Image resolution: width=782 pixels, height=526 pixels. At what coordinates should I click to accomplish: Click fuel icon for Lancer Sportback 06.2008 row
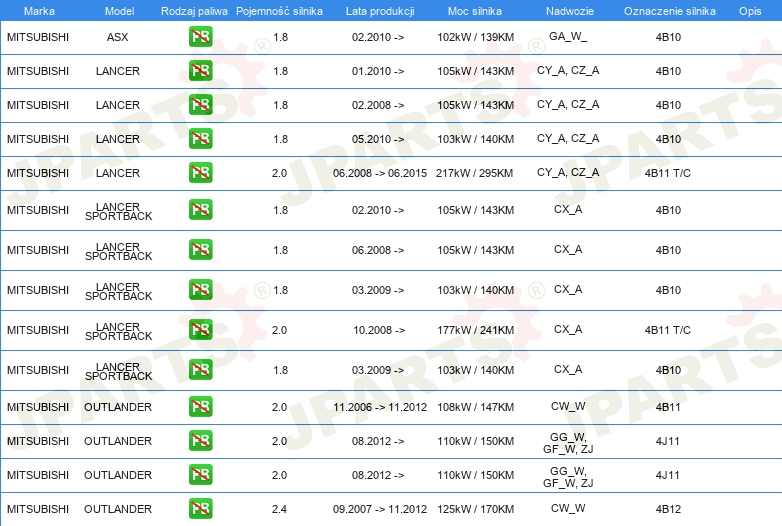coord(200,250)
